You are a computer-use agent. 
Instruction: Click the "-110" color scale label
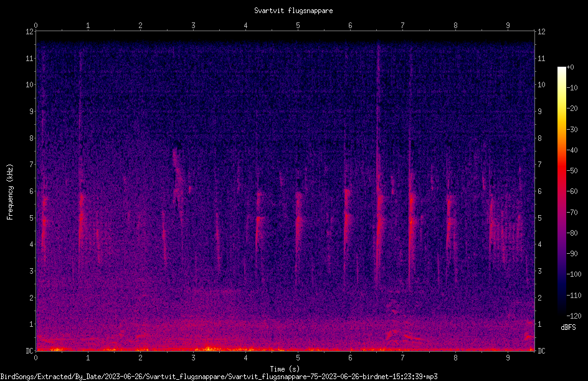[x=574, y=296]
